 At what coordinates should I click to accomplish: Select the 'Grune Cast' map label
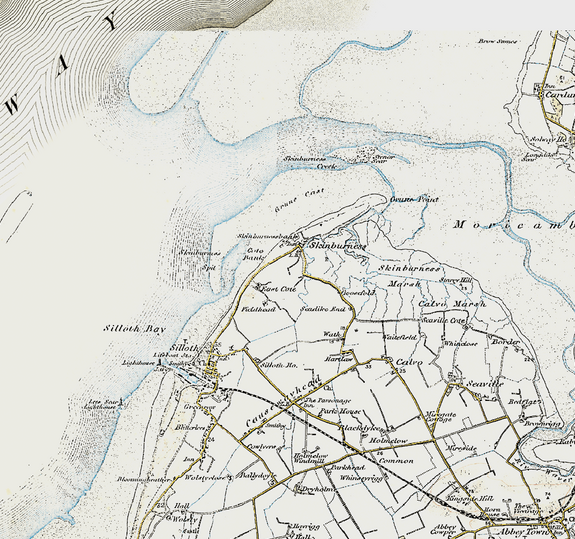(299, 201)
